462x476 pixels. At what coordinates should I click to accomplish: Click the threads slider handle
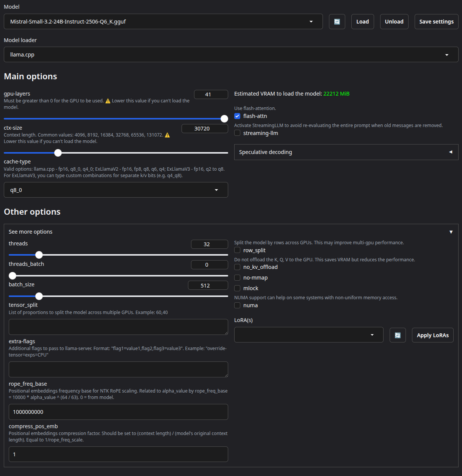[x=39, y=255]
